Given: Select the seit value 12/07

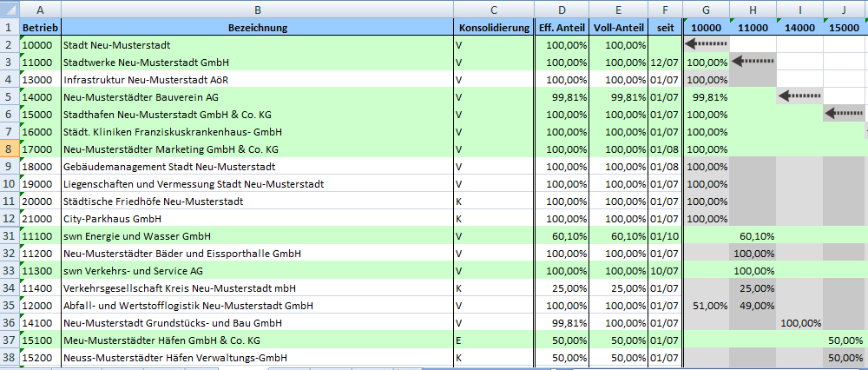Looking at the screenshot, I should 664,62.
